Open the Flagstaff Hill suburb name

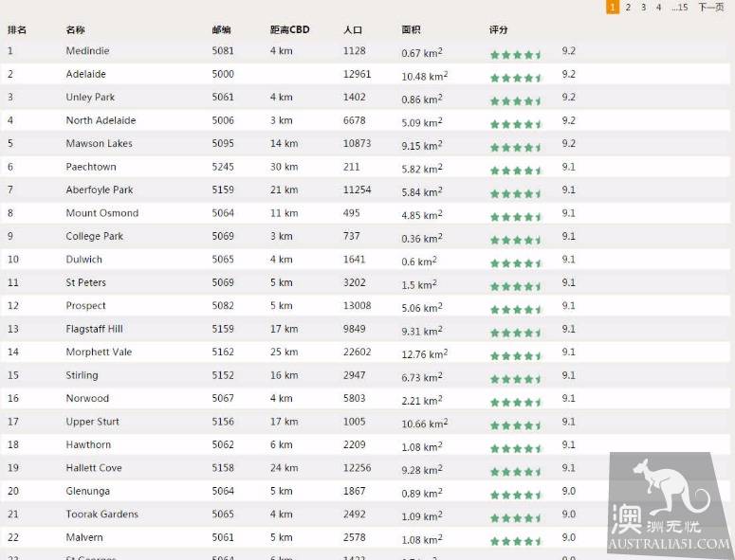point(94,329)
